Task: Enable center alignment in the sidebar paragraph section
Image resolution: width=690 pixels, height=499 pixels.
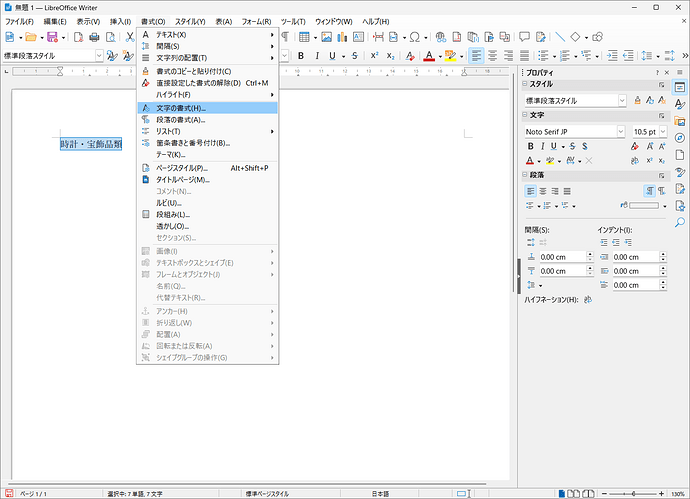Action: 543,190
